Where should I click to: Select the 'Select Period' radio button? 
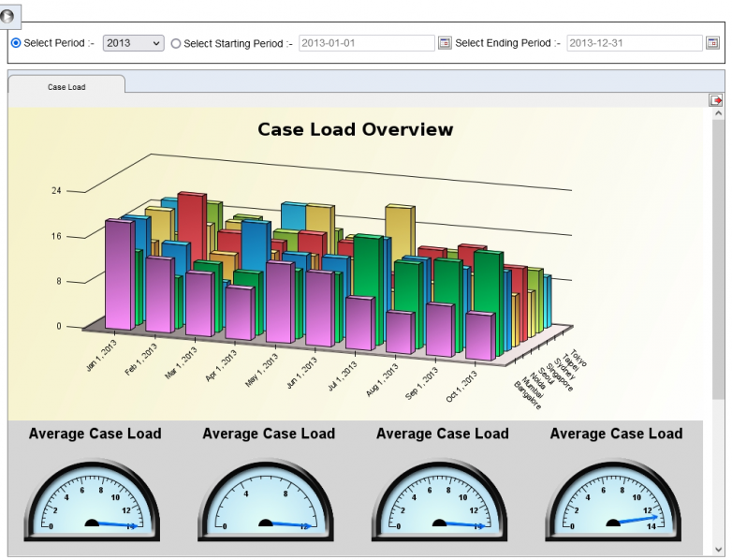point(15,44)
